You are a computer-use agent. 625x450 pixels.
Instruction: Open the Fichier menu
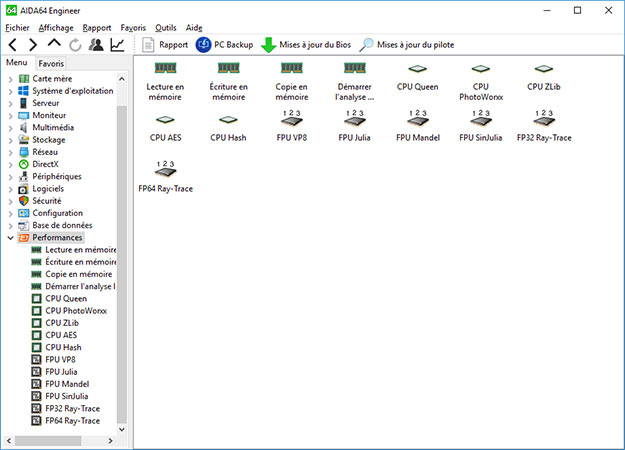17,28
